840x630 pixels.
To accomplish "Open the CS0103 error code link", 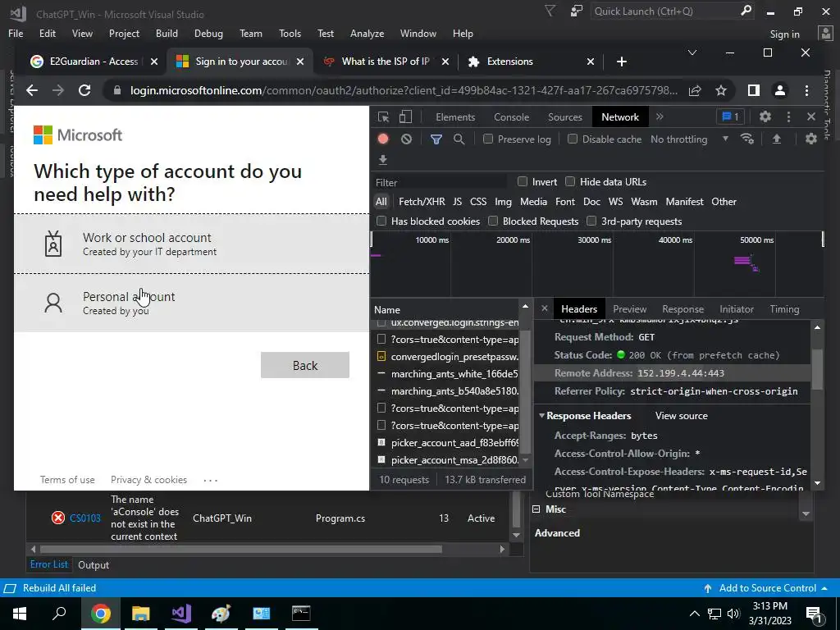I will pos(84,518).
